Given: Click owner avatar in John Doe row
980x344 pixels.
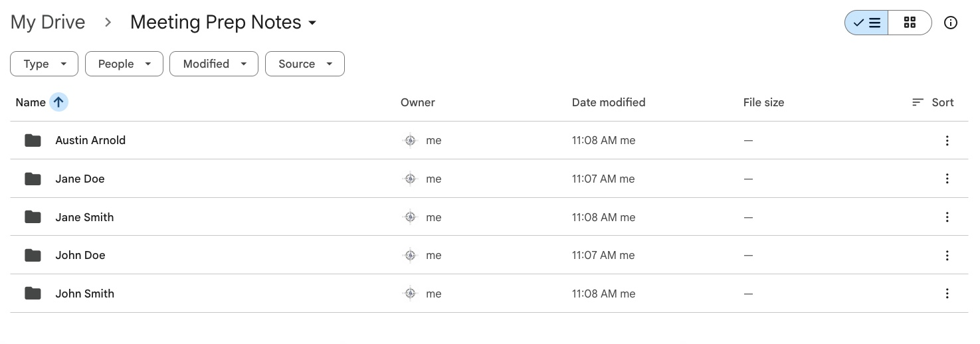Looking at the screenshot, I should (x=410, y=255).
